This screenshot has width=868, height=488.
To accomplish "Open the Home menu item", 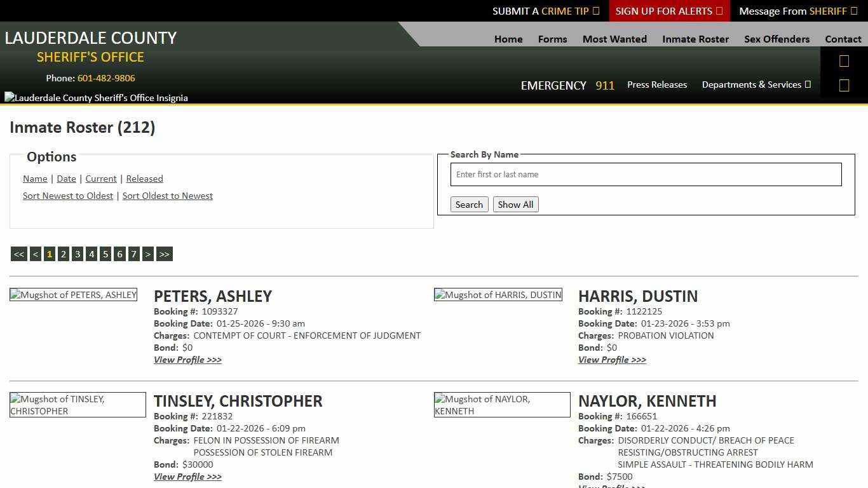I will (508, 39).
